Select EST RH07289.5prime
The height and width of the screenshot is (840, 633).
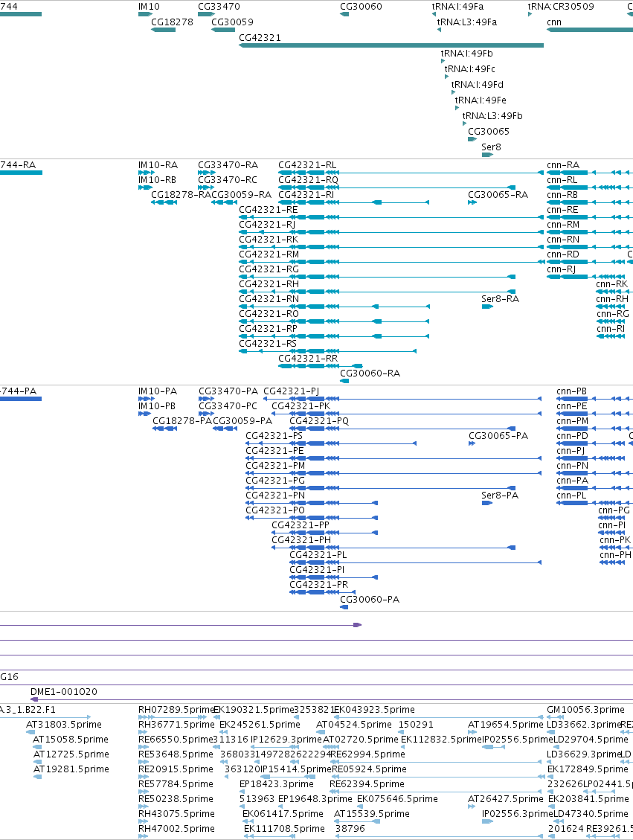coord(176,709)
